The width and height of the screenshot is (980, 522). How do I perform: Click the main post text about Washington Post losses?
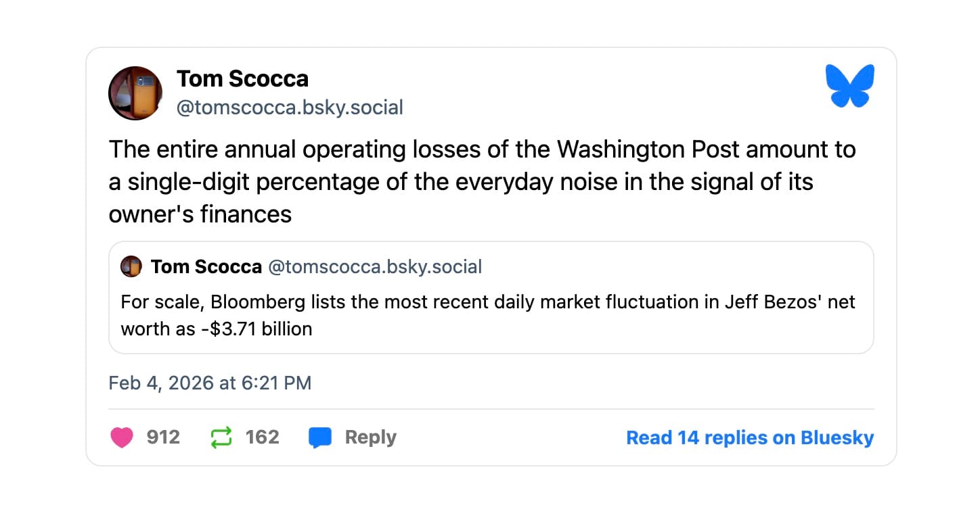[x=482, y=181]
